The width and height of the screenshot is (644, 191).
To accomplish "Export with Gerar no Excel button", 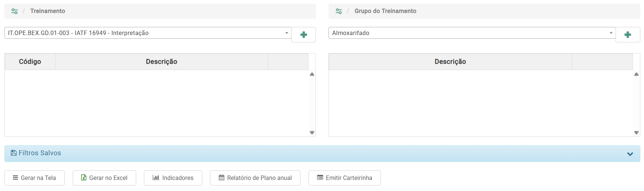I will (x=104, y=178).
